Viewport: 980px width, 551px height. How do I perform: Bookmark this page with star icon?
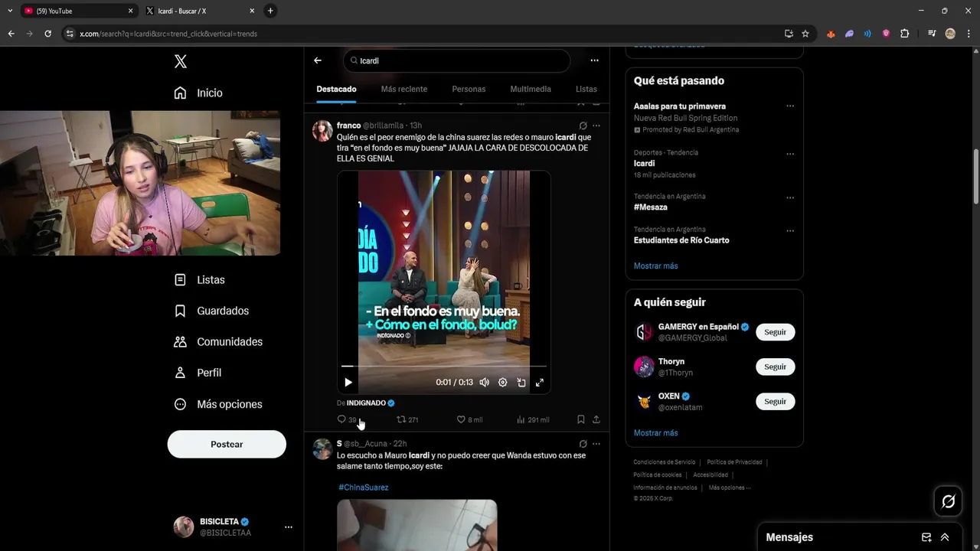click(805, 34)
